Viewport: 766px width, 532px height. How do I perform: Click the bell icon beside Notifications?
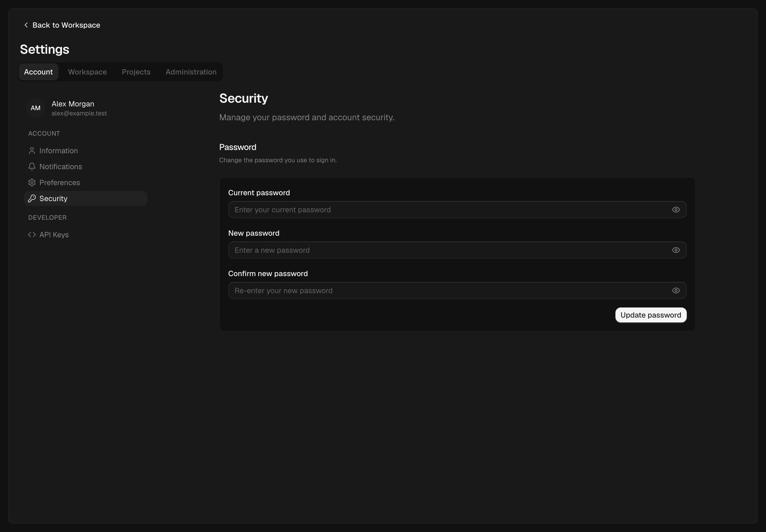tap(32, 167)
